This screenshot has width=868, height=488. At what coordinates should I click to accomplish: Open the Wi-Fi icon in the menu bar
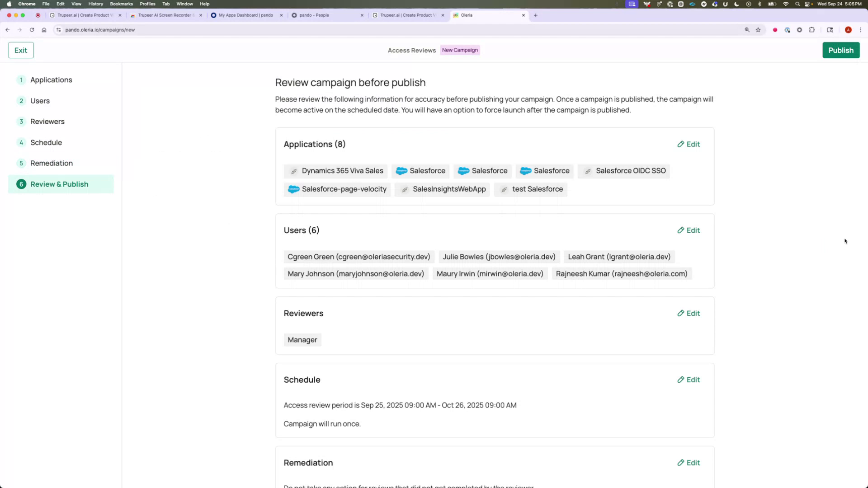click(x=786, y=4)
